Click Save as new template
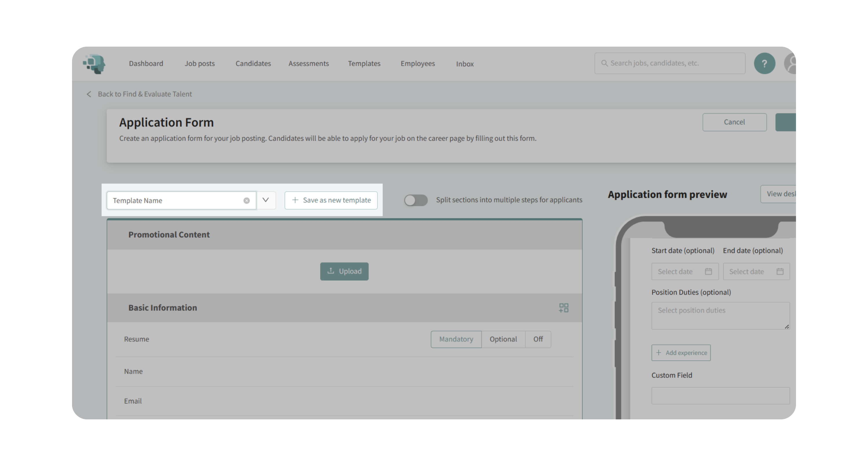 click(331, 200)
